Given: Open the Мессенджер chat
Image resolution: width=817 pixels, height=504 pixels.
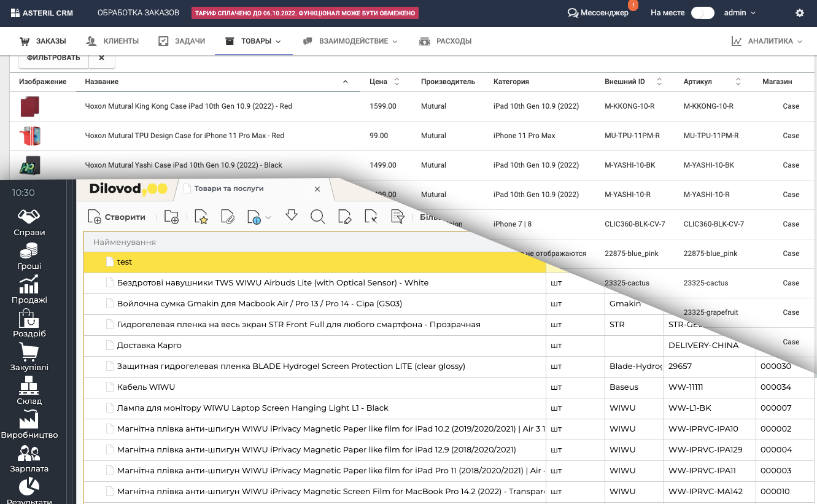Looking at the screenshot, I should coord(598,12).
